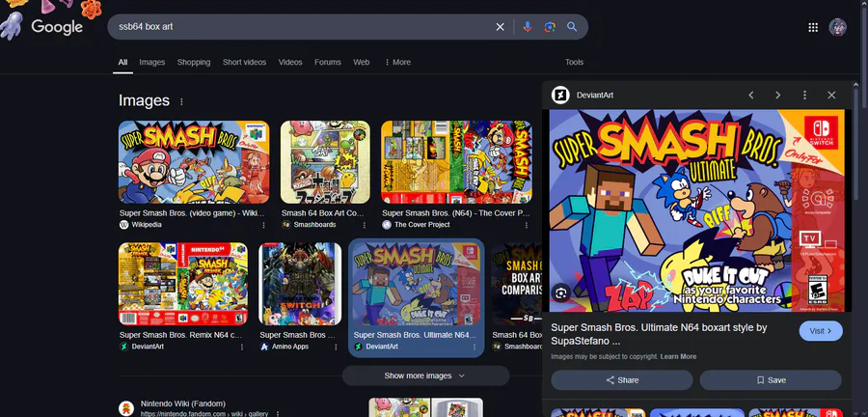Clear the search box with X
The width and height of the screenshot is (868, 417).
tap(500, 27)
